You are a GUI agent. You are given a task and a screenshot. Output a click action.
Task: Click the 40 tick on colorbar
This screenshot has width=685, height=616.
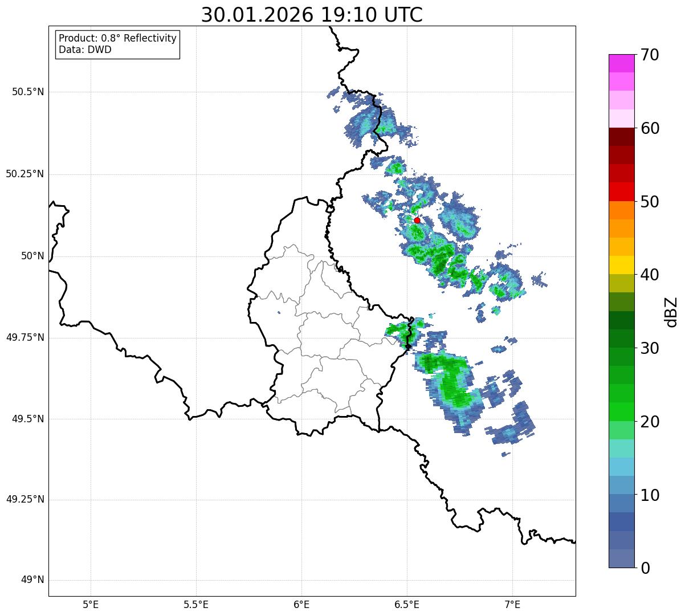650,275
